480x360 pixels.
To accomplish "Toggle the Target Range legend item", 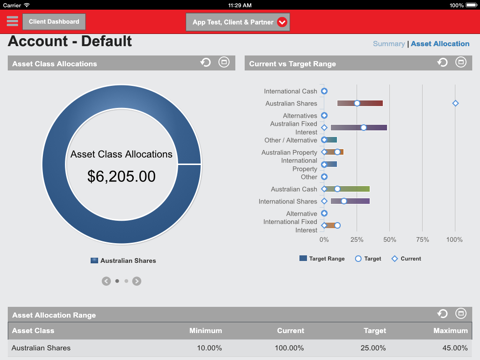I will pos(322,259).
